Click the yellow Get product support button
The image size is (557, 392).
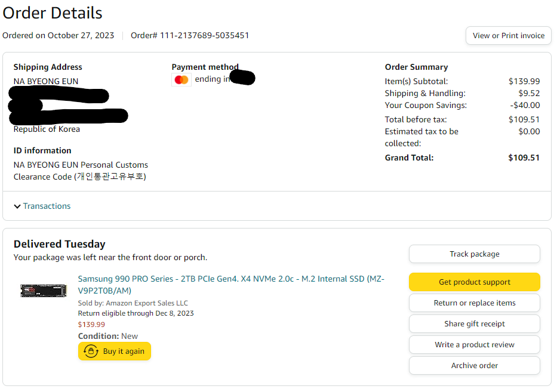coord(474,282)
